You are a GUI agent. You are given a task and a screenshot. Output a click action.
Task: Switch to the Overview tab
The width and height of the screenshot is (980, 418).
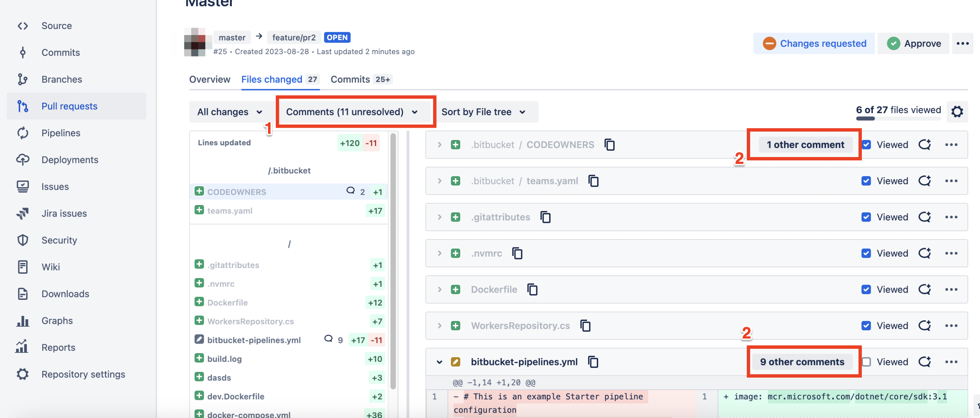210,79
